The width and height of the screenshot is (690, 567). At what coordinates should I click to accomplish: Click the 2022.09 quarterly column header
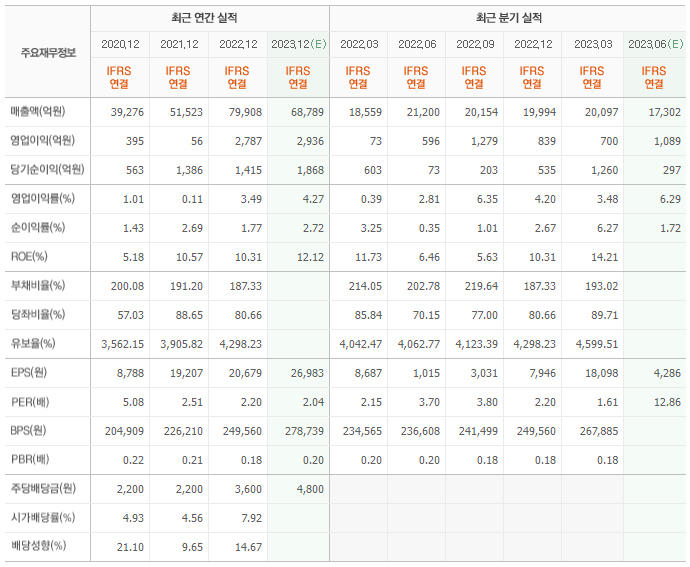point(475,44)
